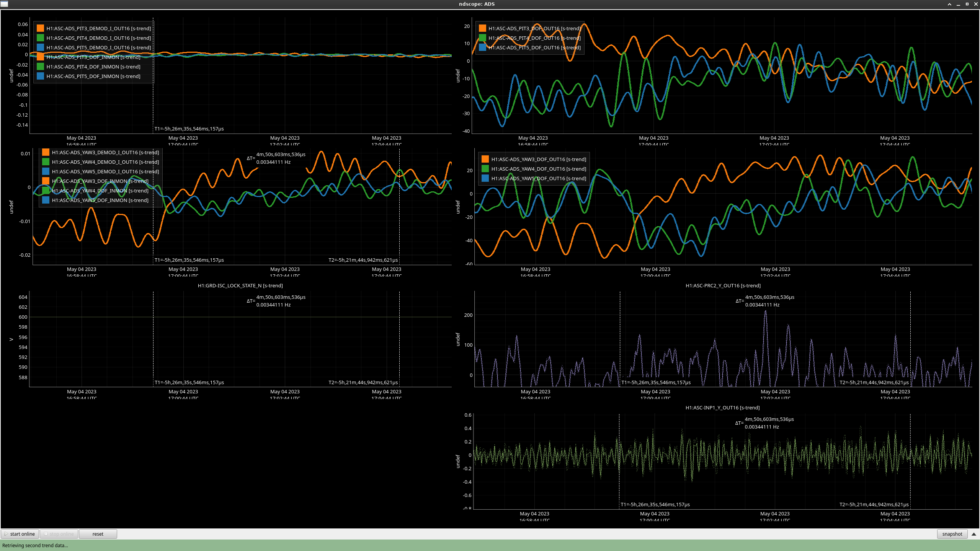The image size is (980, 551).
Task: Toggle the green PIT4_DEMOD_I_OUT16 legend icon
Action: (x=41, y=38)
